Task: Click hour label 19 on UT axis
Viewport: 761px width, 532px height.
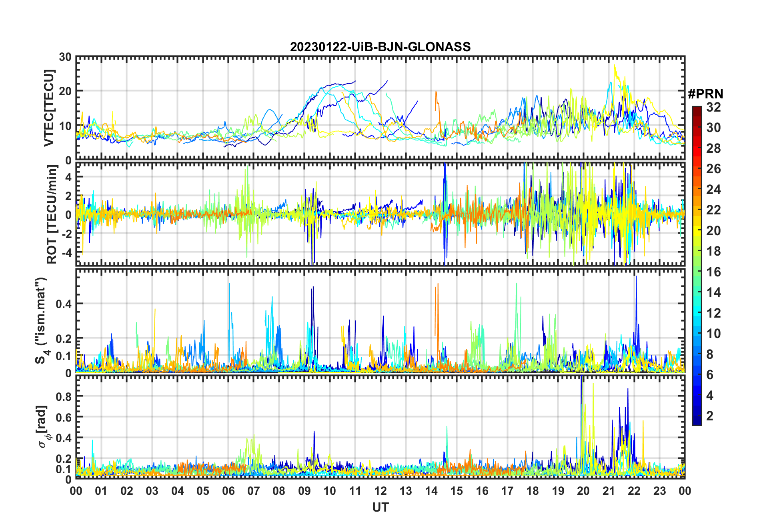Action: click(558, 491)
